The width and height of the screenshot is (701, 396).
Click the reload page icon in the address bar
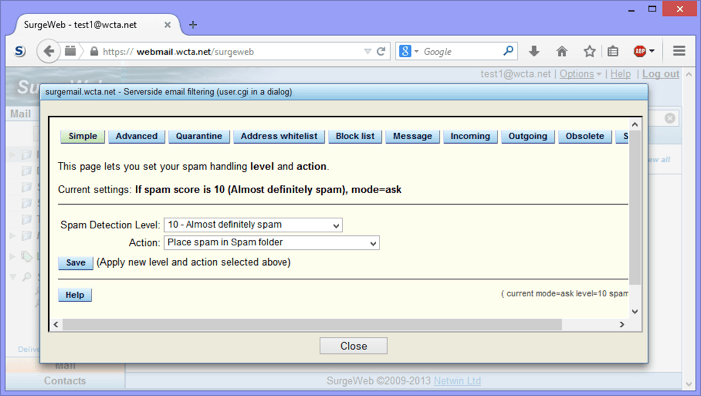tap(381, 51)
